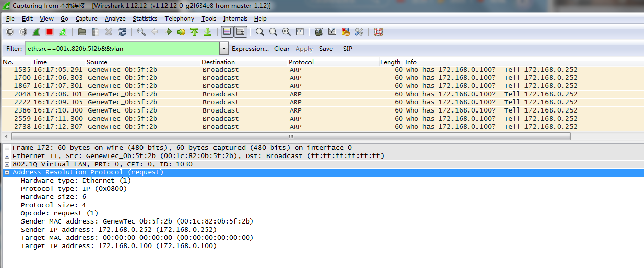Go back in packet history
The image size is (644, 268).
pos(155,32)
